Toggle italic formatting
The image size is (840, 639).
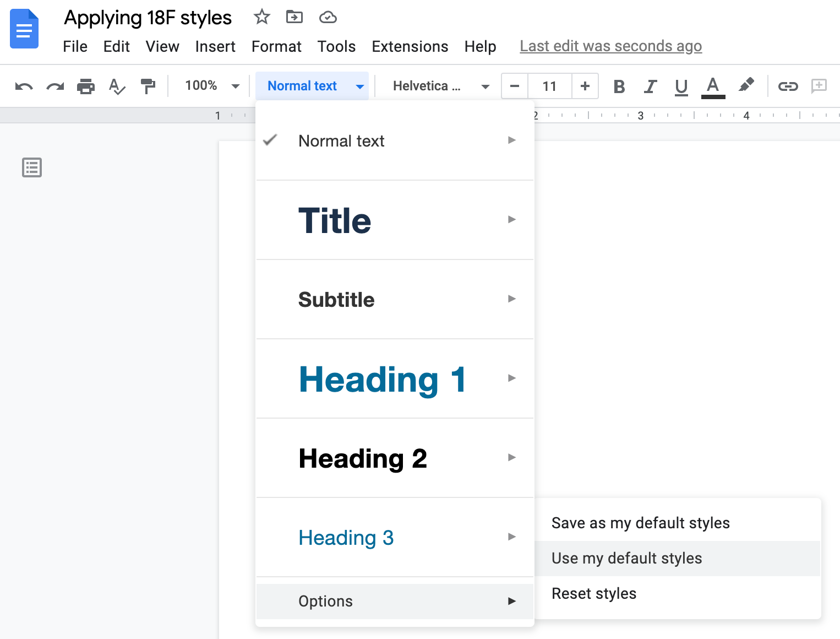pyautogui.click(x=650, y=86)
